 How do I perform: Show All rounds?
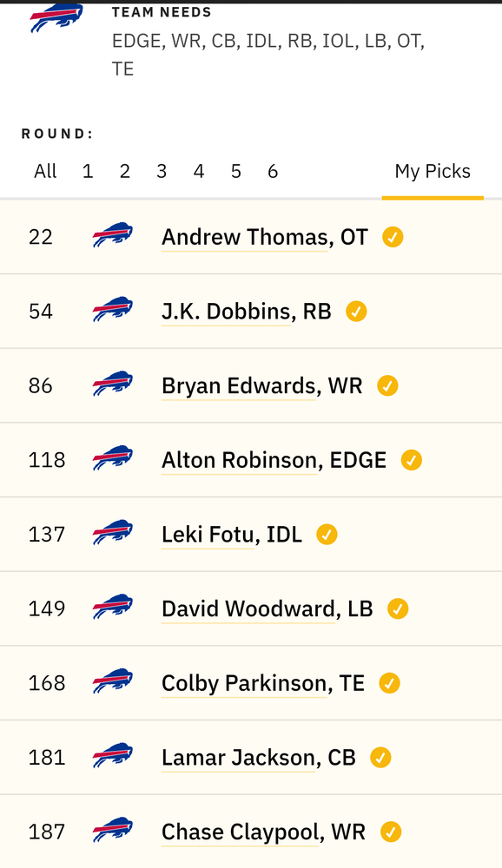click(45, 172)
